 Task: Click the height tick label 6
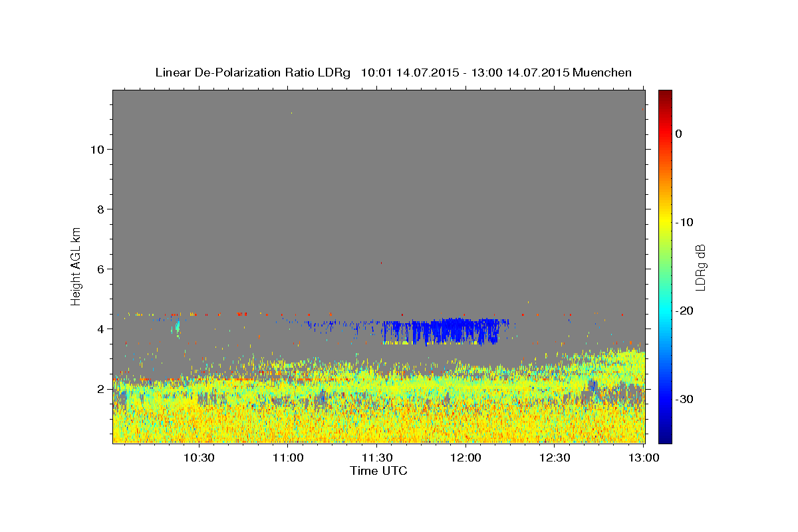coord(101,269)
